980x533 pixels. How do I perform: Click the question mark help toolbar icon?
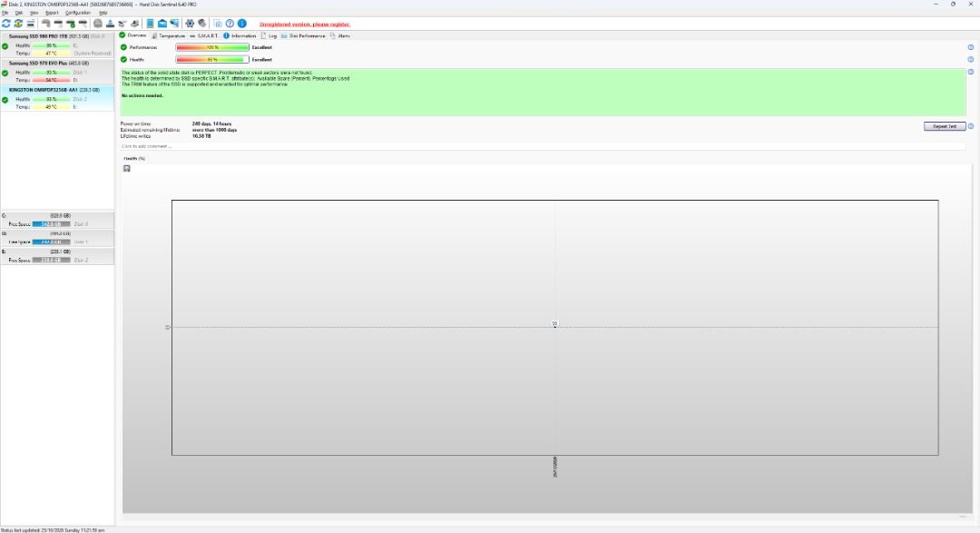click(230, 24)
